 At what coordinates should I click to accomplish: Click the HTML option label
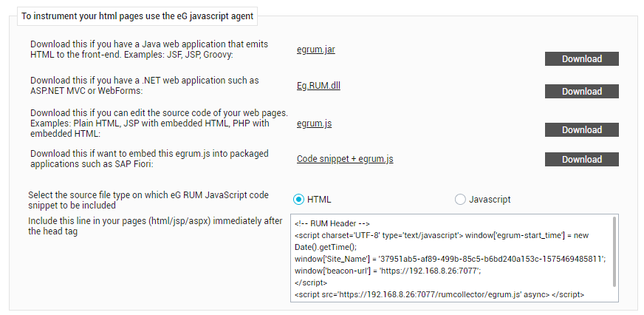point(319,200)
